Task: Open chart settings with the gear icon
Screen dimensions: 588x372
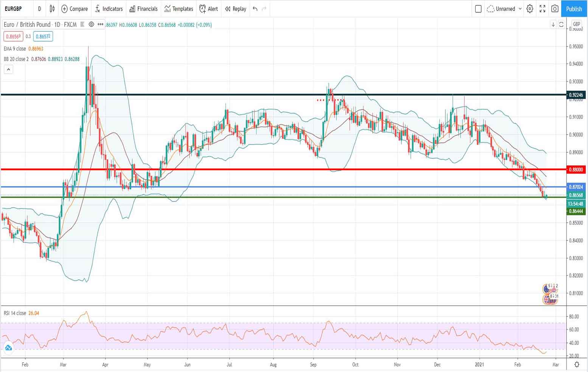Action: (530, 9)
